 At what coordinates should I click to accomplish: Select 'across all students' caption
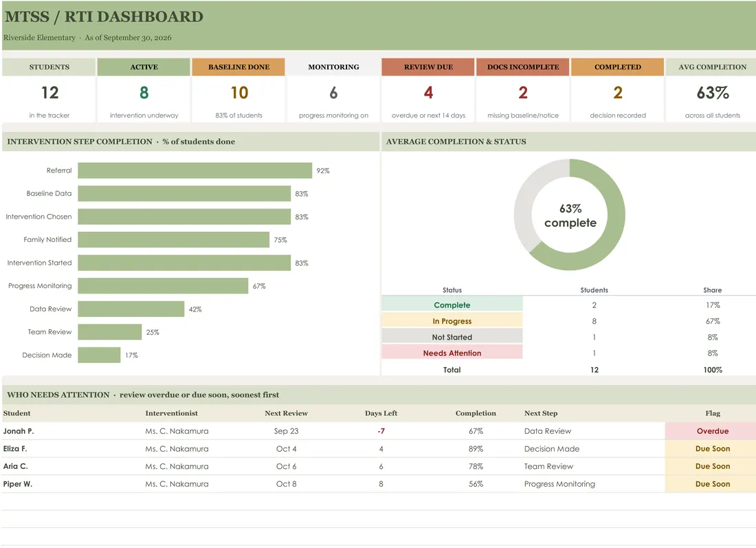pos(713,116)
